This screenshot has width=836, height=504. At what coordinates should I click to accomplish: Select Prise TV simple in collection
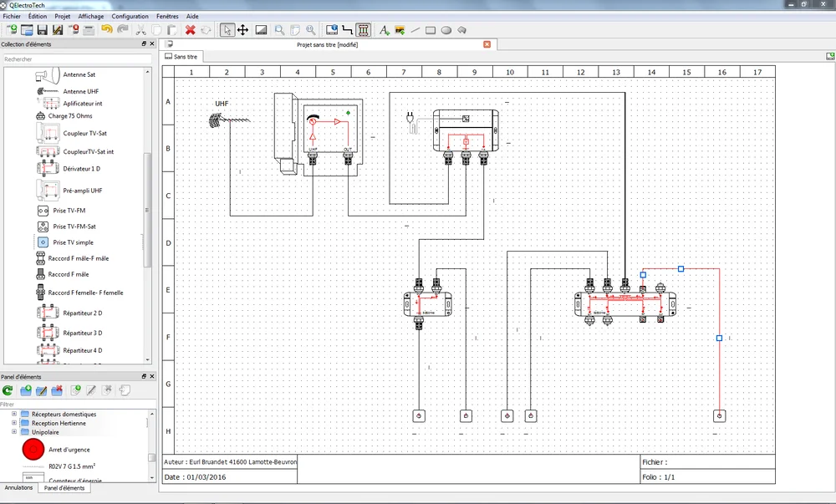point(73,242)
